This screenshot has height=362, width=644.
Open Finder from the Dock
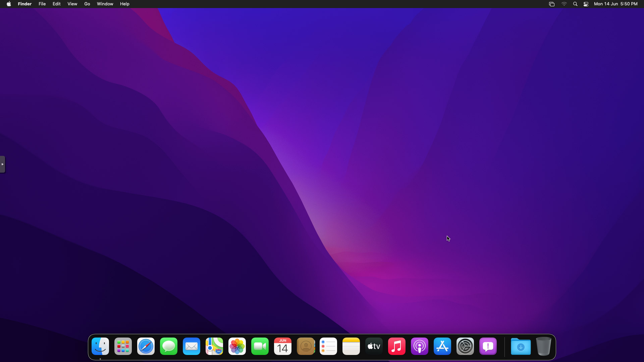coord(100,346)
